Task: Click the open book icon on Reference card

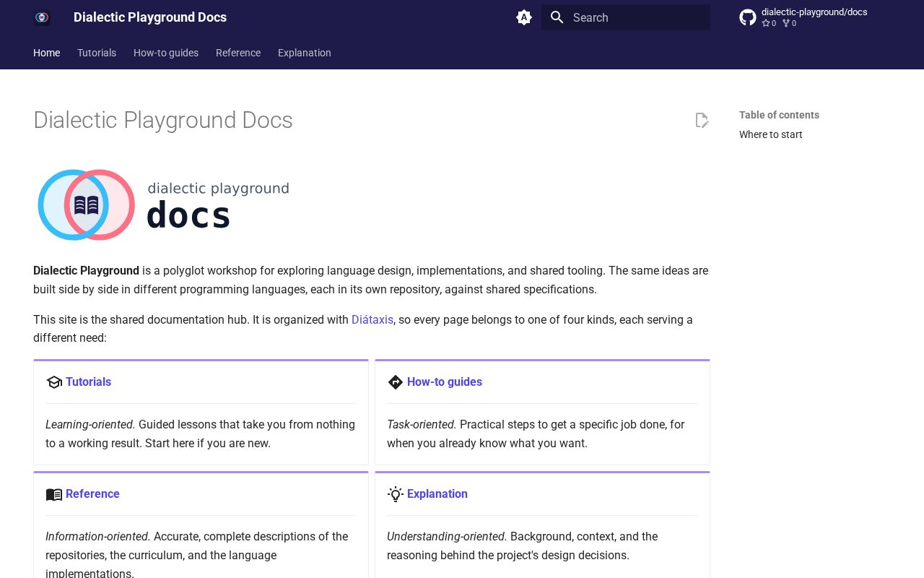Action: pyautogui.click(x=54, y=494)
